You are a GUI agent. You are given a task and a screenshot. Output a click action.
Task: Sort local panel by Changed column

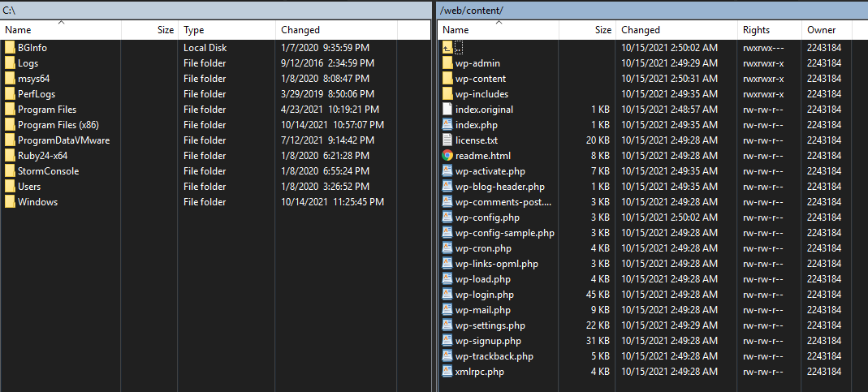[x=337, y=30]
